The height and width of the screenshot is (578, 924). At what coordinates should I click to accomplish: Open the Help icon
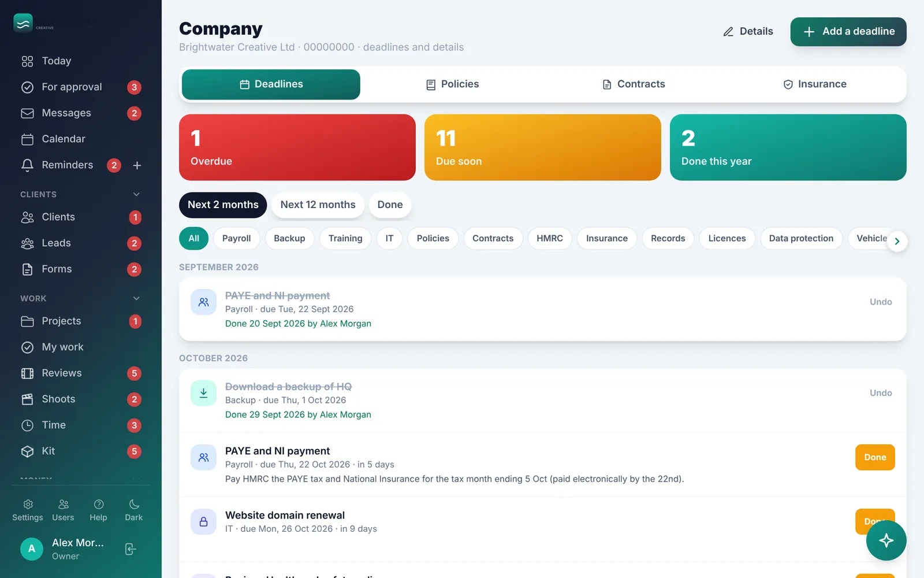[x=98, y=510]
